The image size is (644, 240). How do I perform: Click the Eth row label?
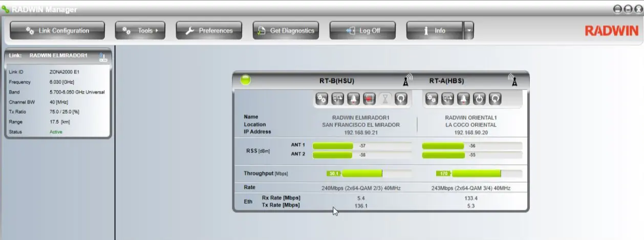click(248, 202)
